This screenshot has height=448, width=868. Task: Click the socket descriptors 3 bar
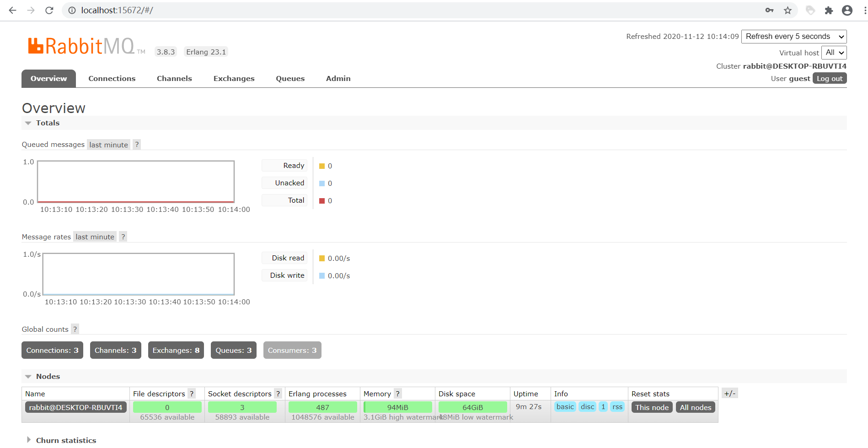click(242, 407)
